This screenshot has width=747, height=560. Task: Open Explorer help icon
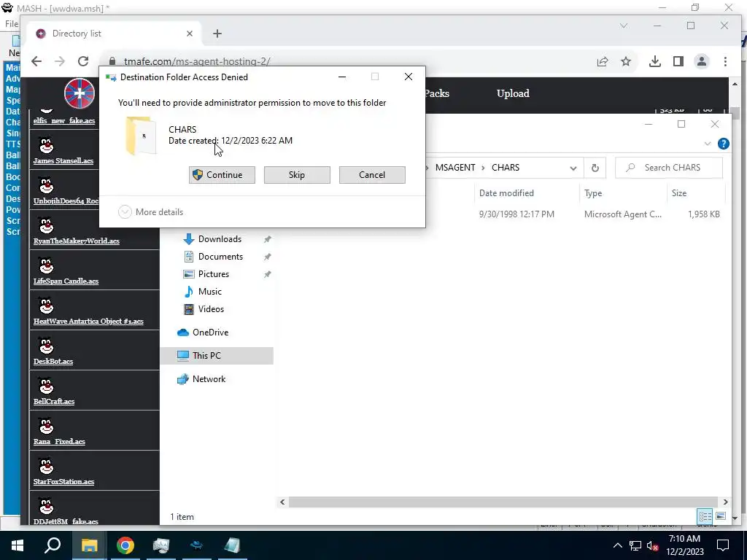[x=723, y=144]
